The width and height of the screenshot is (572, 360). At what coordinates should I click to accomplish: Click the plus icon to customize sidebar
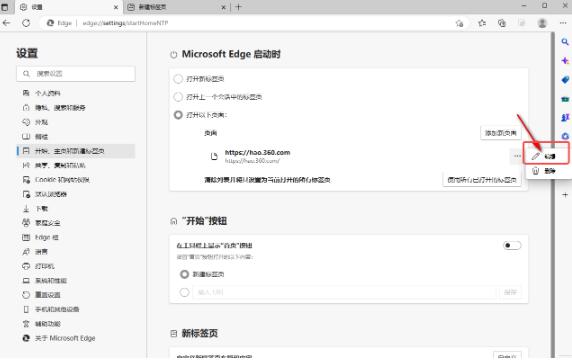565,194
